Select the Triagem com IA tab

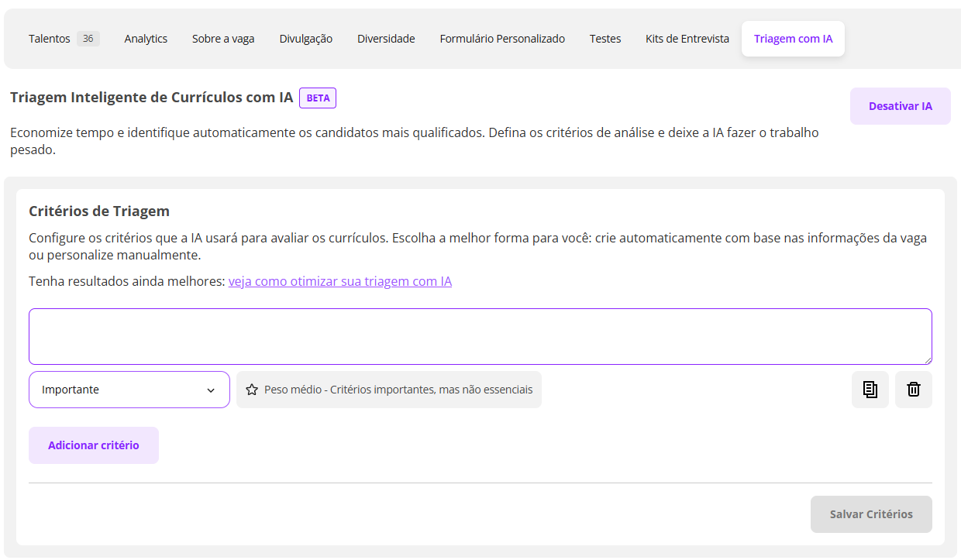793,39
